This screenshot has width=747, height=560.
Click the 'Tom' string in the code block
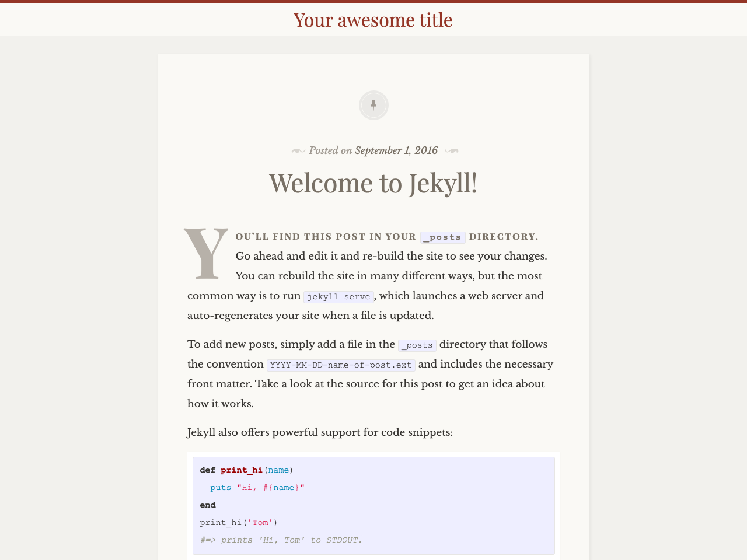point(259,522)
